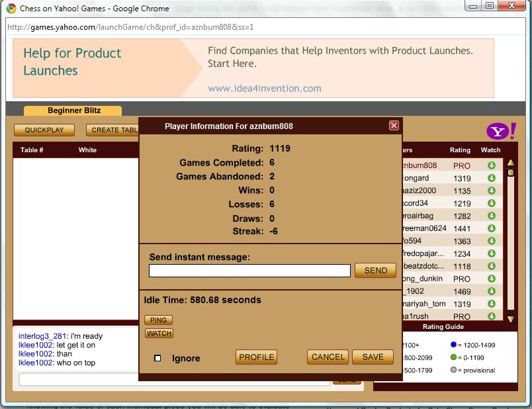Click the QUICKPLAY button

pos(44,130)
